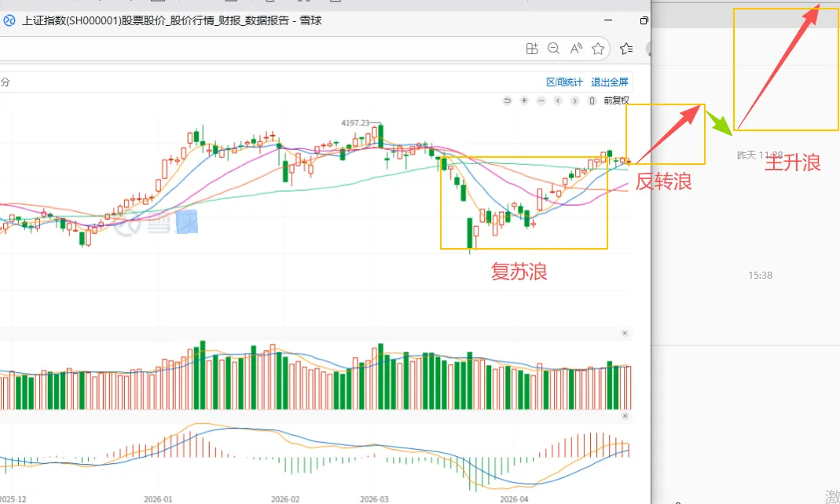Click the Xueqiu site favicon in title bar
Screen dimensions: 840x504
[9, 21]
